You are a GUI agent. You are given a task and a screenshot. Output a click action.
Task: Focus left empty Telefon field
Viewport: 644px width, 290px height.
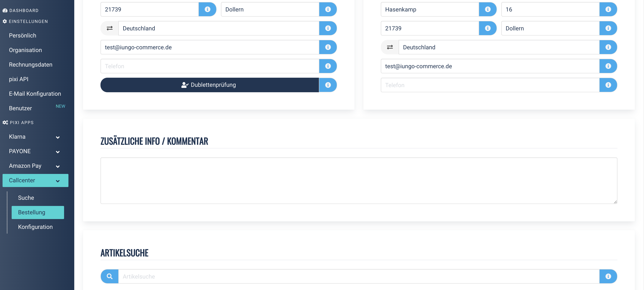point(210,66)
